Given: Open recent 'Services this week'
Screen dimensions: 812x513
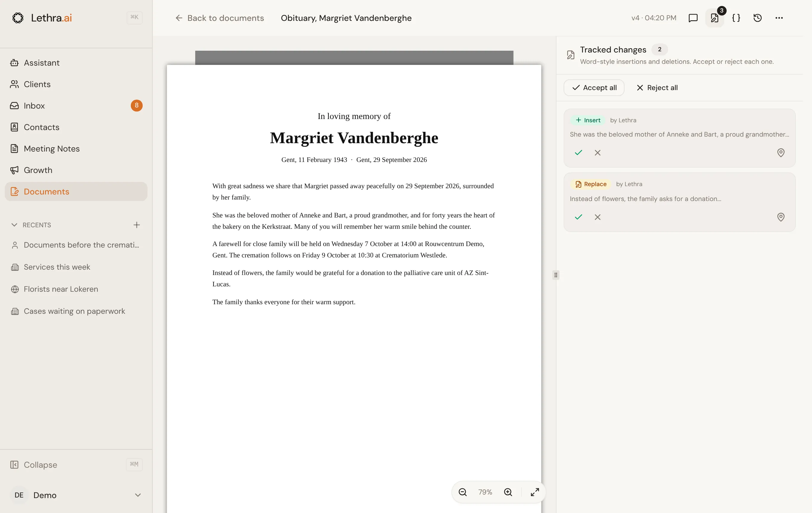Looking at the screenshot, I should 76,267.
